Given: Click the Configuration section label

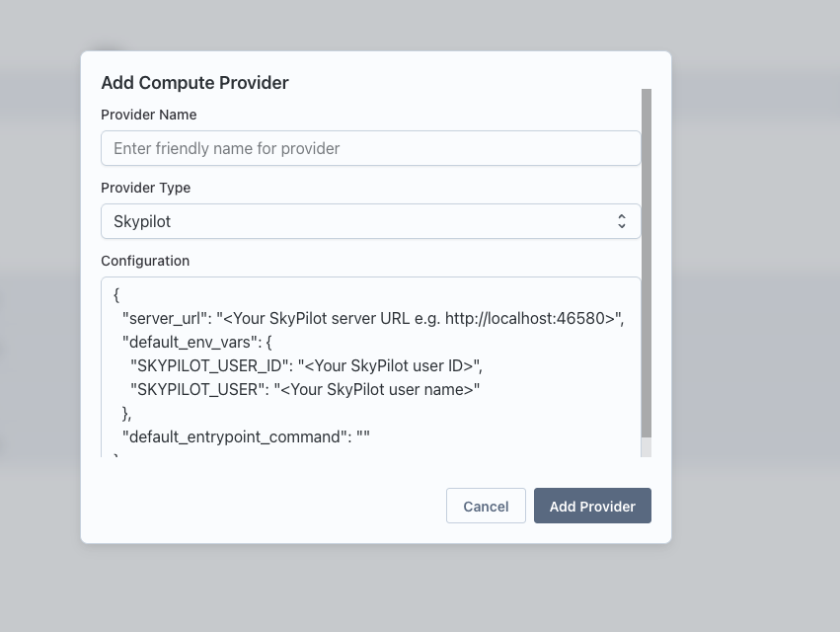Looking at the screenshot, I should pyautogui.click(x=145, y=261).
